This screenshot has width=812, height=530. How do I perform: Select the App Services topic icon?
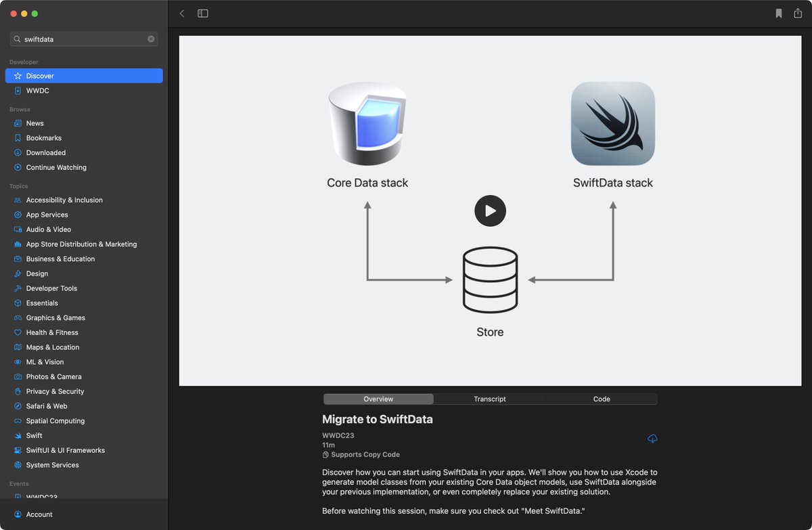pos(18,215)
